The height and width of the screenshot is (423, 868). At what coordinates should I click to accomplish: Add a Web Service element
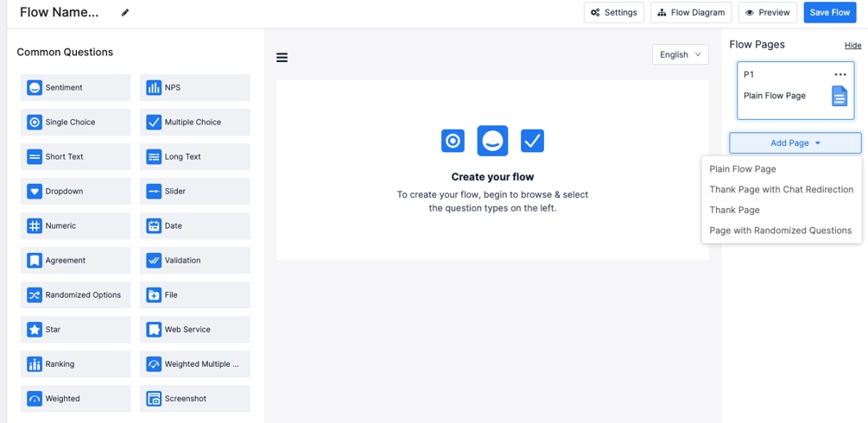coord(195,330)
